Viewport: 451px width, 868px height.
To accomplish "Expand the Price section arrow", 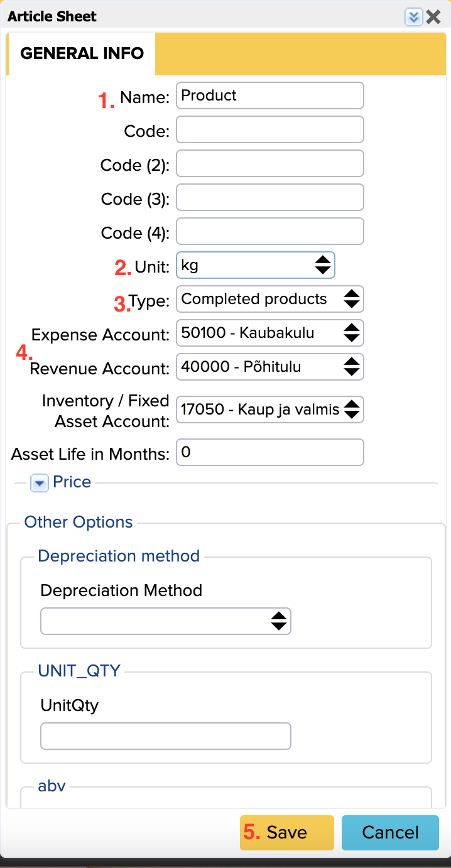I will (x=40, y=483).
